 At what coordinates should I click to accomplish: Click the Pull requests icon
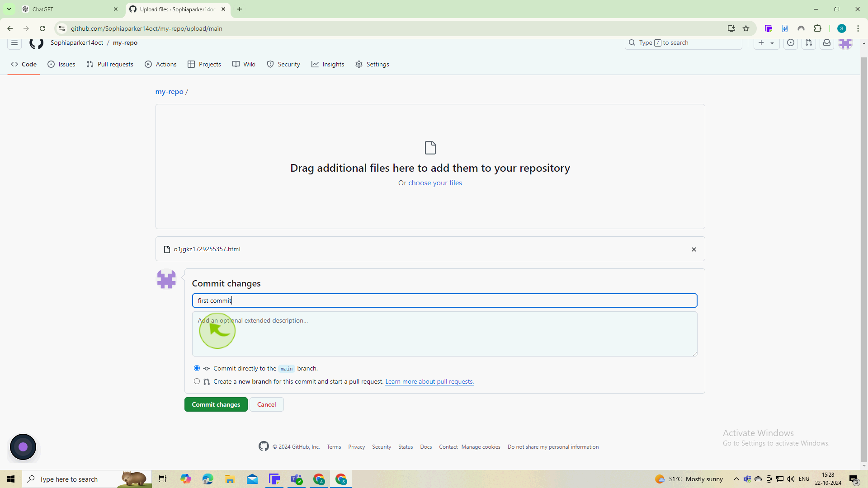tap(90, 64)
